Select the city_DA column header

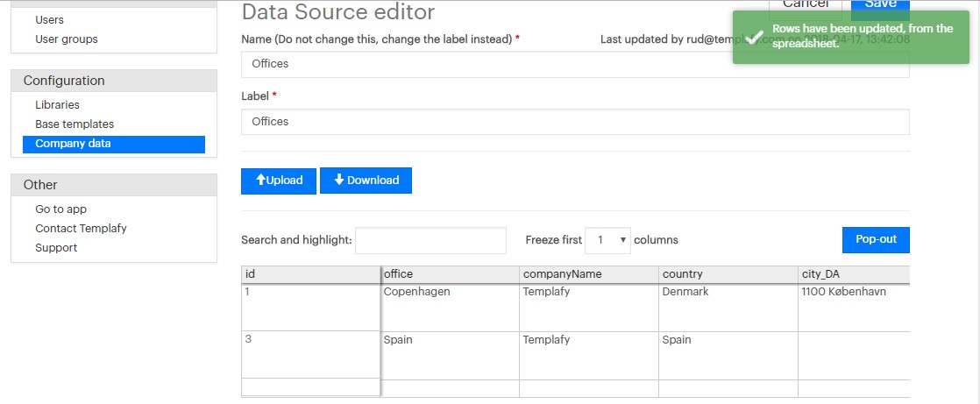tap(854, 275)
